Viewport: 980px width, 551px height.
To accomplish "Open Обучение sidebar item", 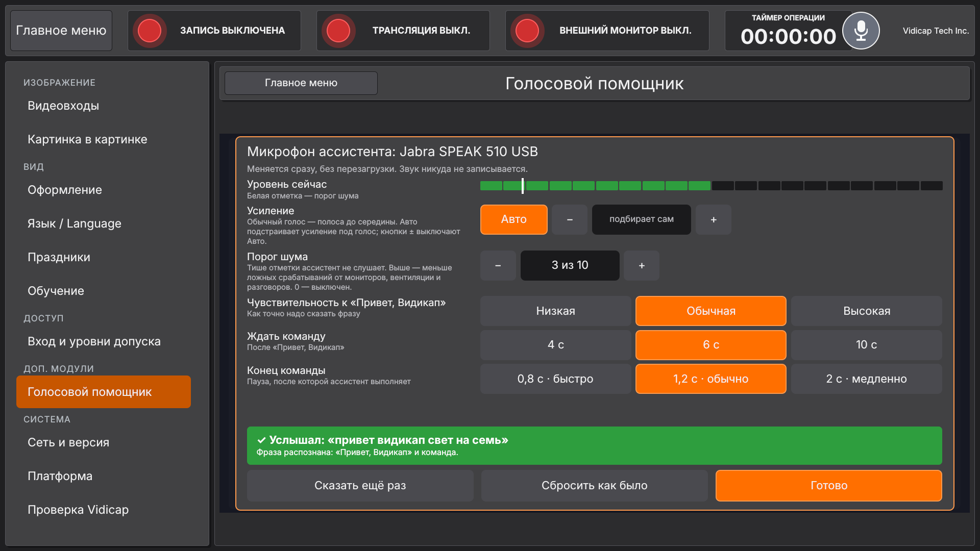I will pos(104,291).
